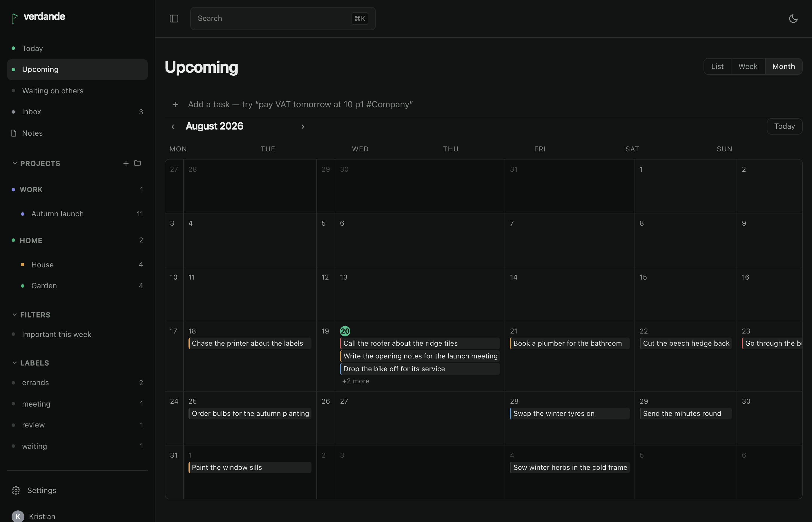This screenshot has height=522, width=812.
Task: Click the August 2026 month heading
Action: point(215,126)
